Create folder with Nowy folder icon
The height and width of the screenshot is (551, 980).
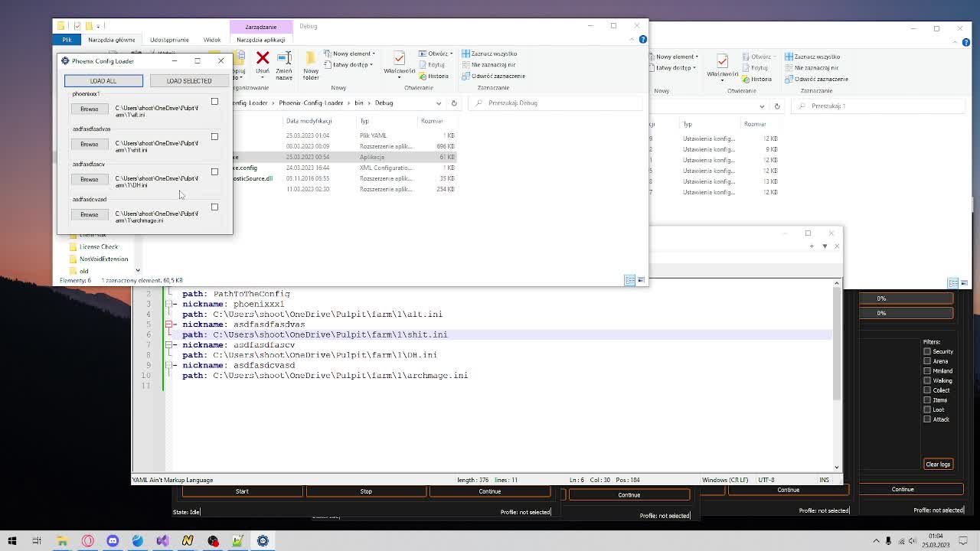click(x=309, y=60)
